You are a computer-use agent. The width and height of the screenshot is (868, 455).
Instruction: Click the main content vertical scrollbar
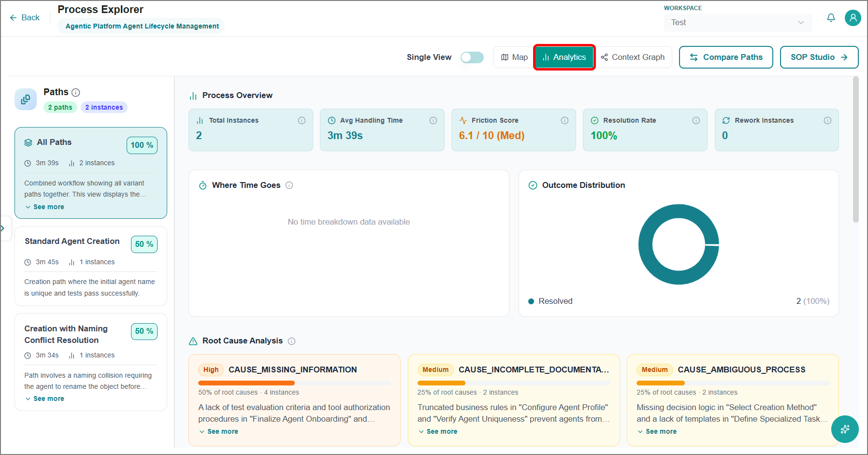(x=855, y=149)
